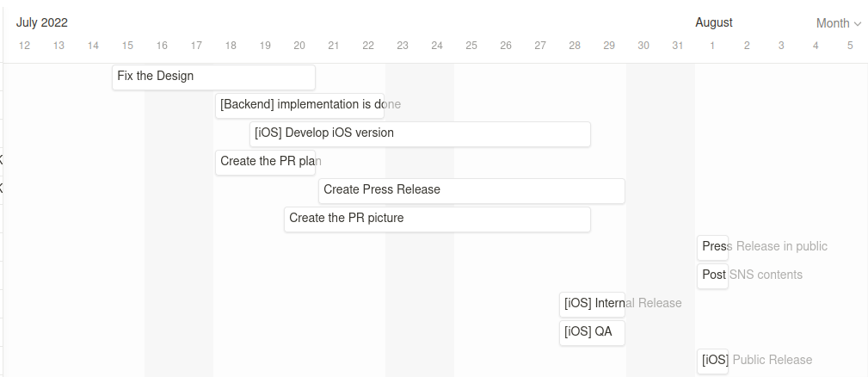868x377 pixels.
Task: Select the Press Release in public task
Action: tap(712, 247)
